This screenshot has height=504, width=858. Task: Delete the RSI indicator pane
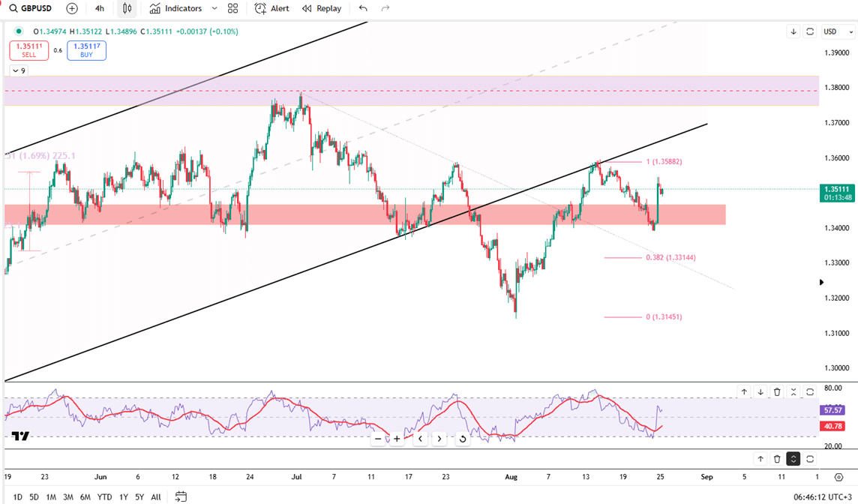coord(777,391)
